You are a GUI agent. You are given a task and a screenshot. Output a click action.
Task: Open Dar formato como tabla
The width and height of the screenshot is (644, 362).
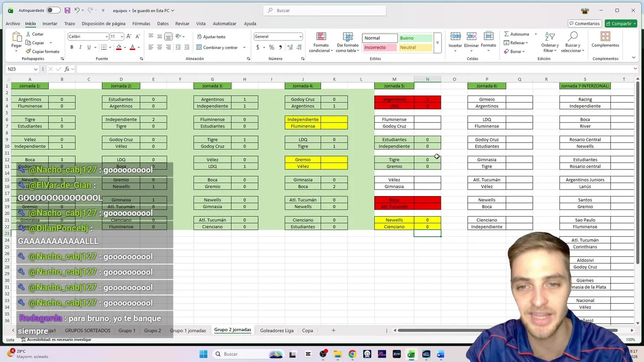(348, 42)
